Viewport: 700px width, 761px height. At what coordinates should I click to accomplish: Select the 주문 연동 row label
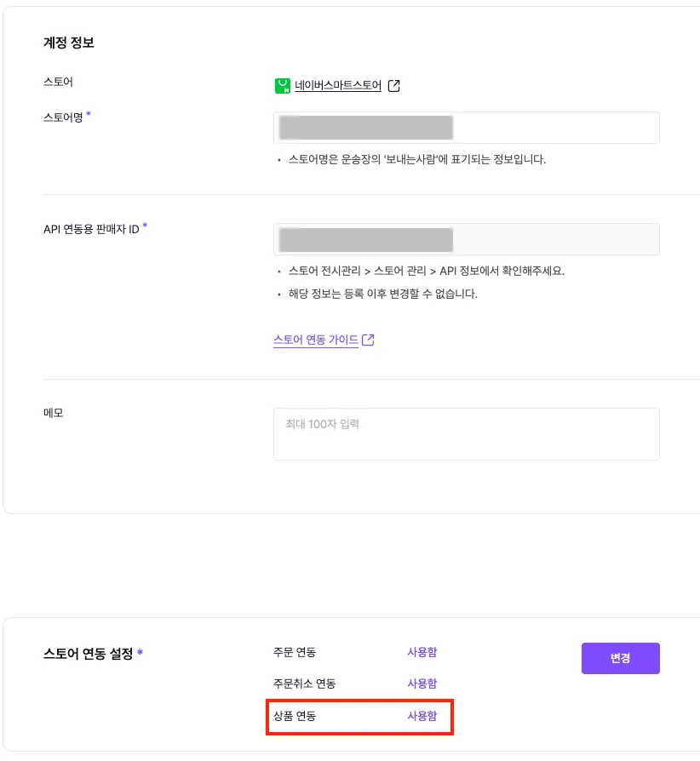295,652
